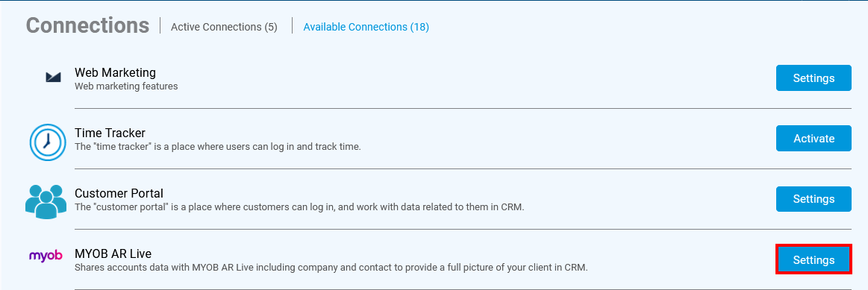
Task: Click the divider below Web Marketing row
Action: coord(463,109)
